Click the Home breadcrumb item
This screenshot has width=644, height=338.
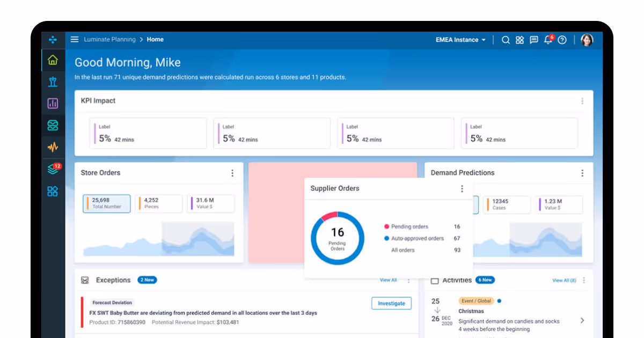click(155, 40)
